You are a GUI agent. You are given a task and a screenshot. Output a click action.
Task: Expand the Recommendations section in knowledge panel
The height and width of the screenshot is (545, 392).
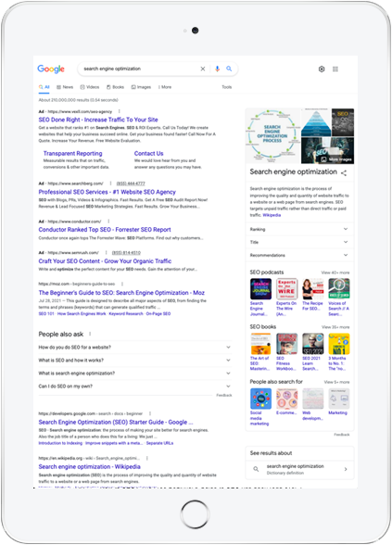(x=298, y=255)
